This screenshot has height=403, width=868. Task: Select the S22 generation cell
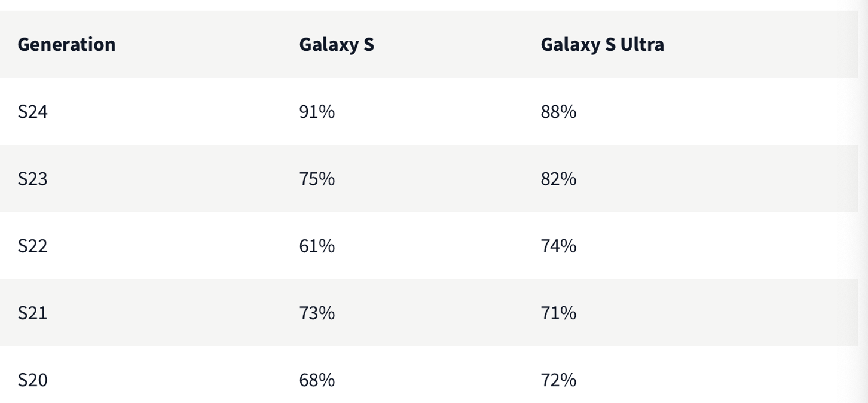coord(32,246)
